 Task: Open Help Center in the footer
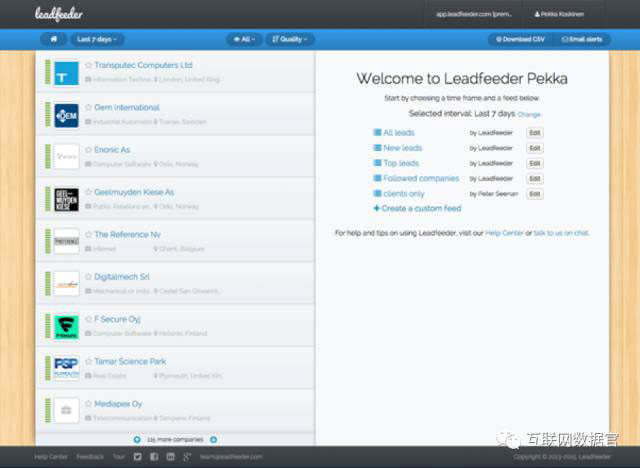pos(51,456)
